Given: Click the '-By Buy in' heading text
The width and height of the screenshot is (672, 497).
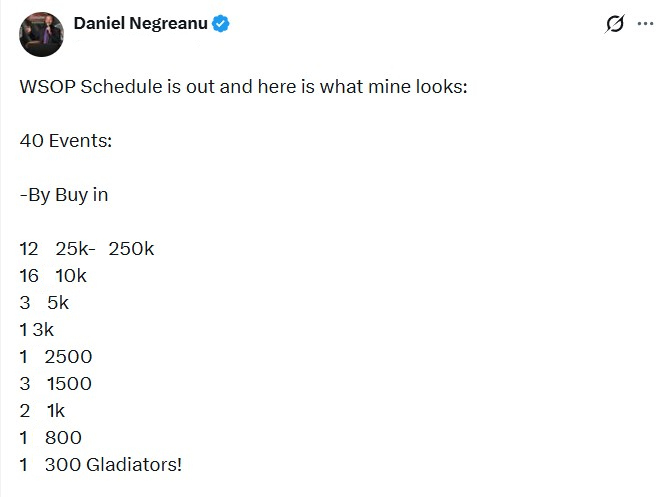Looking at the screenshot, I should click(x=64, y=195).
